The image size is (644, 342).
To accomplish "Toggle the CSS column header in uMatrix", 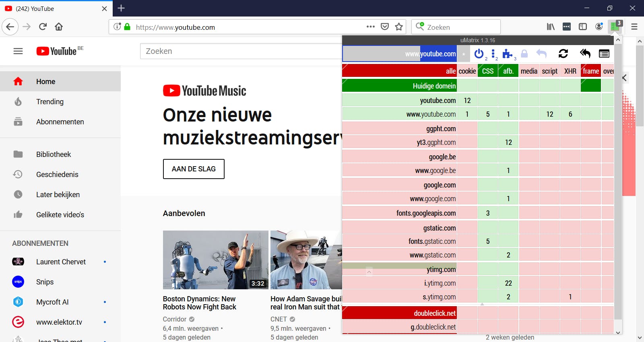I will [488, 71].
